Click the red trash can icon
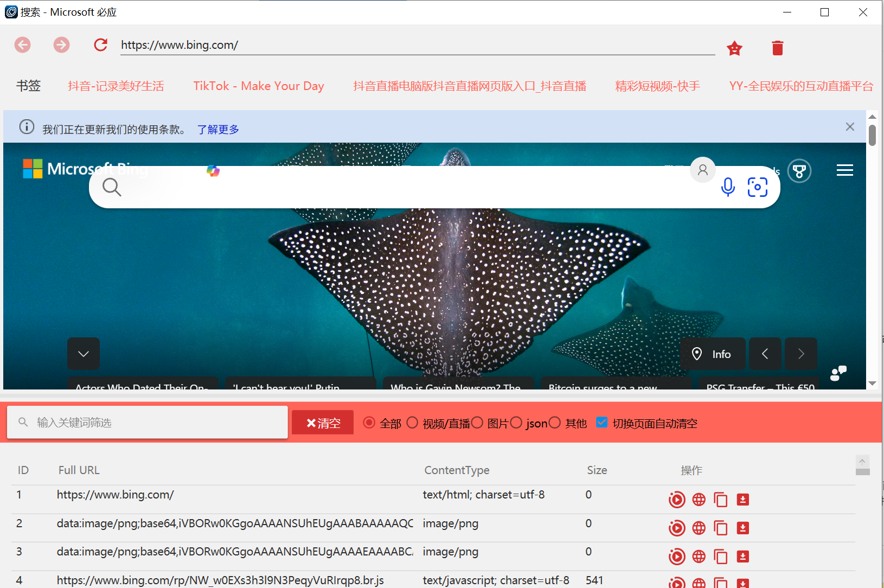The image size is (884, 588). click(777, 48)
